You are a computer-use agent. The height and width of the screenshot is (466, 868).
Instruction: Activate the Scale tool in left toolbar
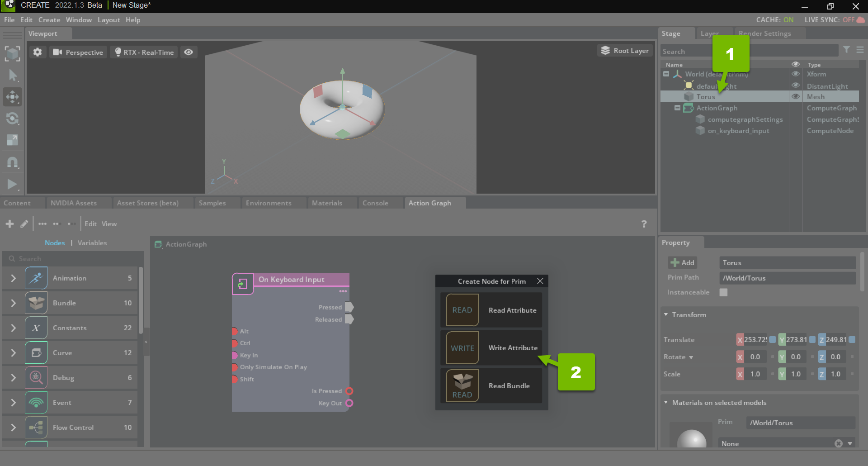pos(13,140)
